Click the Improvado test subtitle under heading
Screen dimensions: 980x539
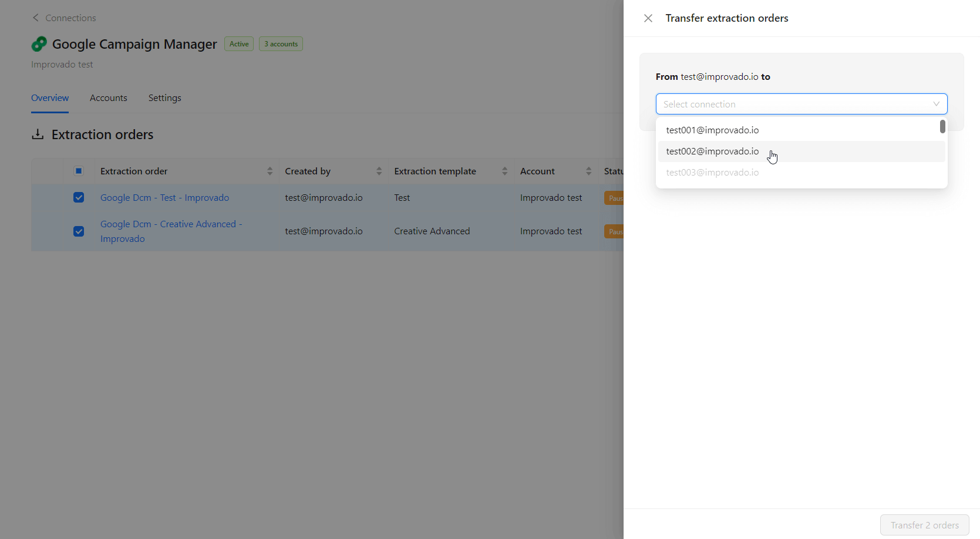pyautogui.click(x=62, y=65)
